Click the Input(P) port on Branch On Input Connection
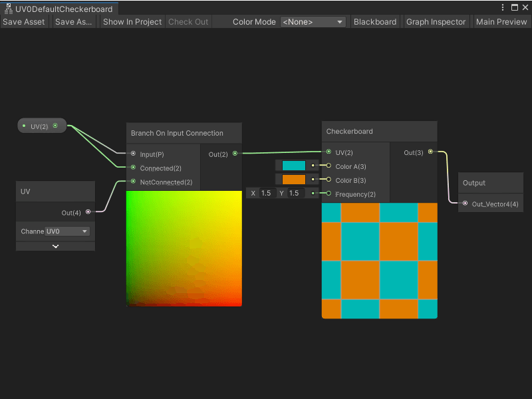532x399 pixels. (x=133, y=154)
